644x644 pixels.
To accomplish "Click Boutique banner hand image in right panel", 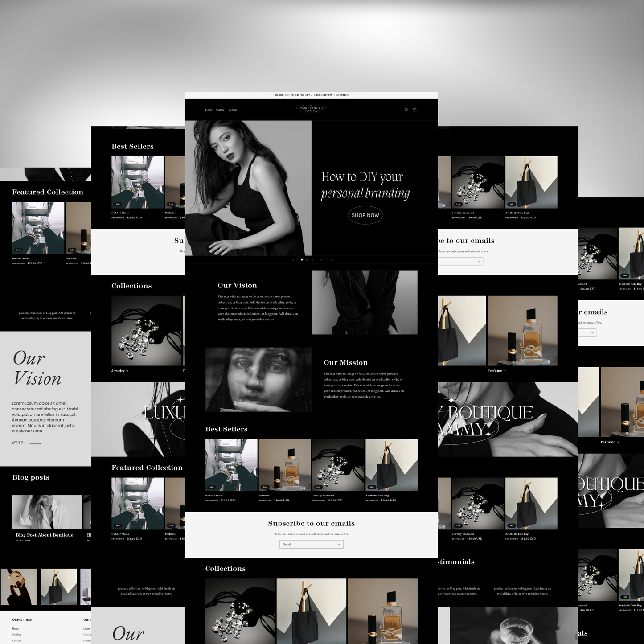I will (508, 419).
